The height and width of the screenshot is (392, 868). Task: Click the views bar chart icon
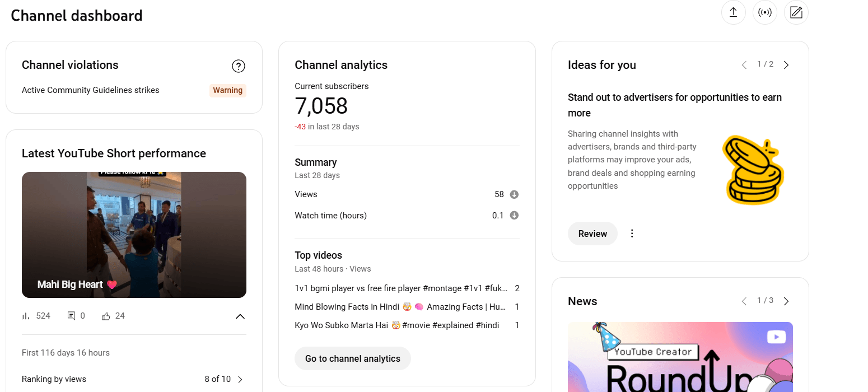(x=26, y=316)
